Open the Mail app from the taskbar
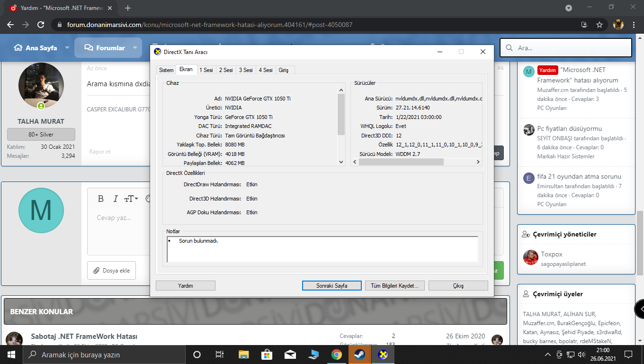Viewport: 644px width, 364px height. pos(290,355)
